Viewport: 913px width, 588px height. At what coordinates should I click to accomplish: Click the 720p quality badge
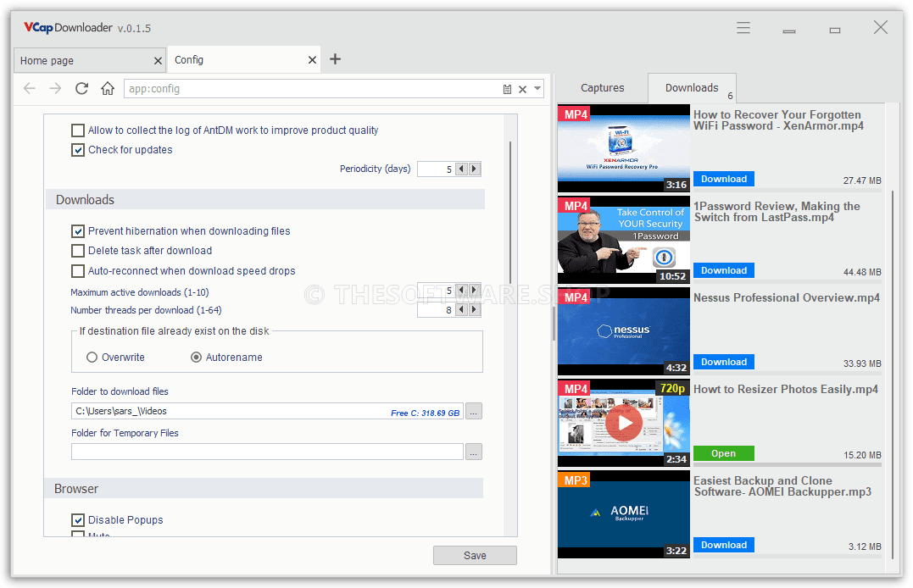point(672,388)
